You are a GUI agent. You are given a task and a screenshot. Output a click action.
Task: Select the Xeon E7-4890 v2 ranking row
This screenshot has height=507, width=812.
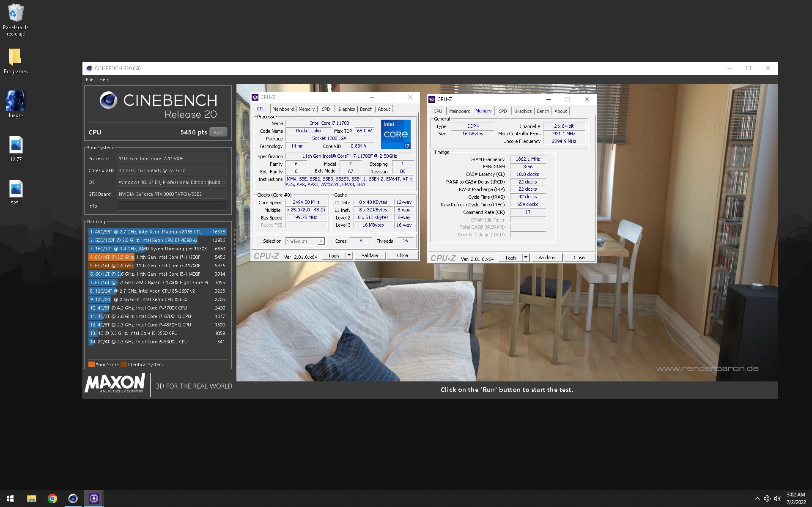point(157,240)
